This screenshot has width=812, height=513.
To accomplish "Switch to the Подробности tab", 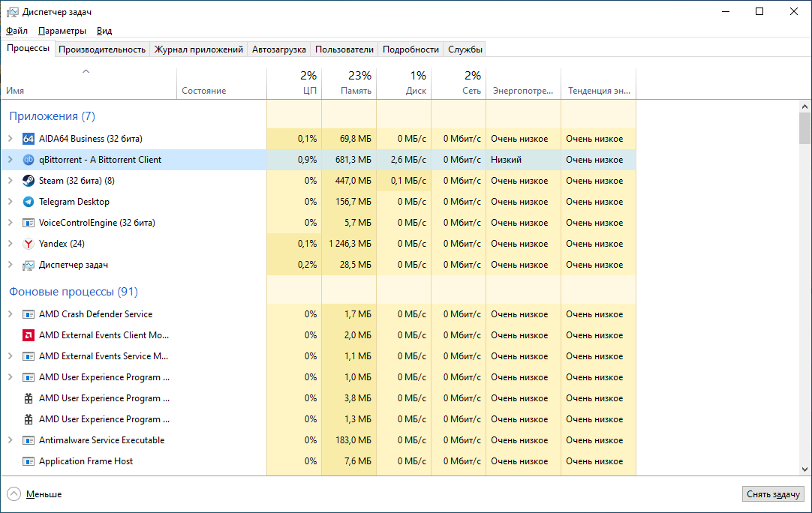I will coord(411,49).
